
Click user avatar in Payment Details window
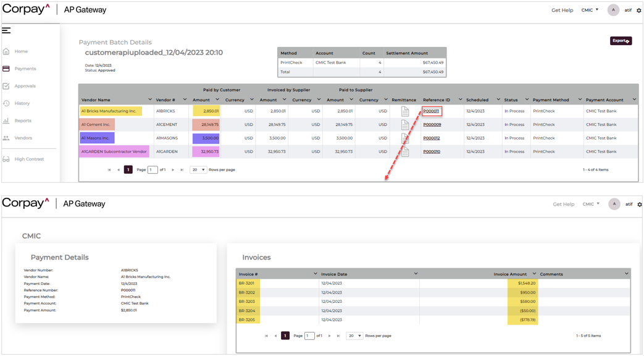click(x=614, y=204)
